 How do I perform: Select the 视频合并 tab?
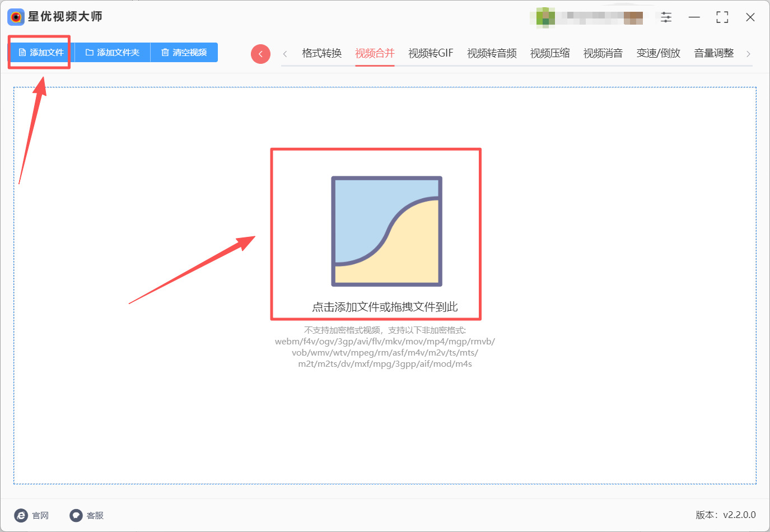(x=375, y=53)
